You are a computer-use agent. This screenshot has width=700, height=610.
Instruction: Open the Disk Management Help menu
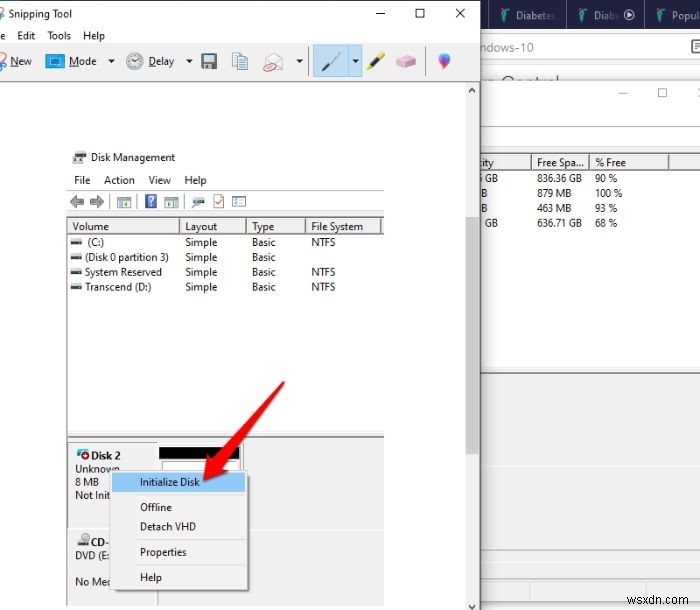click(x=195, y=180)
